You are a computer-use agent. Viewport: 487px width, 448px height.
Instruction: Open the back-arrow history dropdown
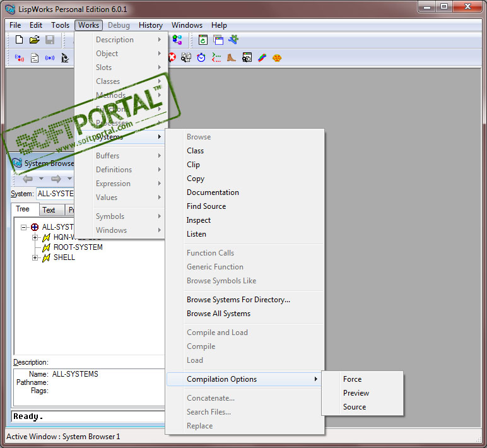tap(41, 179)
